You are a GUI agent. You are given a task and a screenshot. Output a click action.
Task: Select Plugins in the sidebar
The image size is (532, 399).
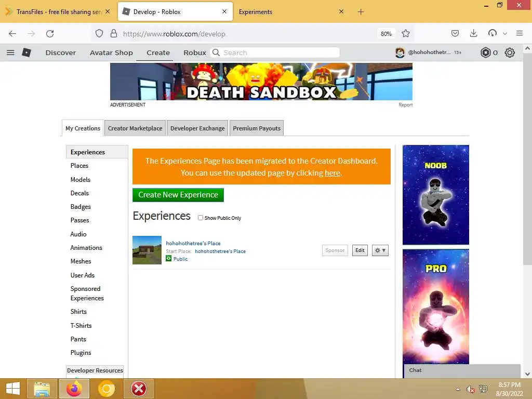pos(81,353)
